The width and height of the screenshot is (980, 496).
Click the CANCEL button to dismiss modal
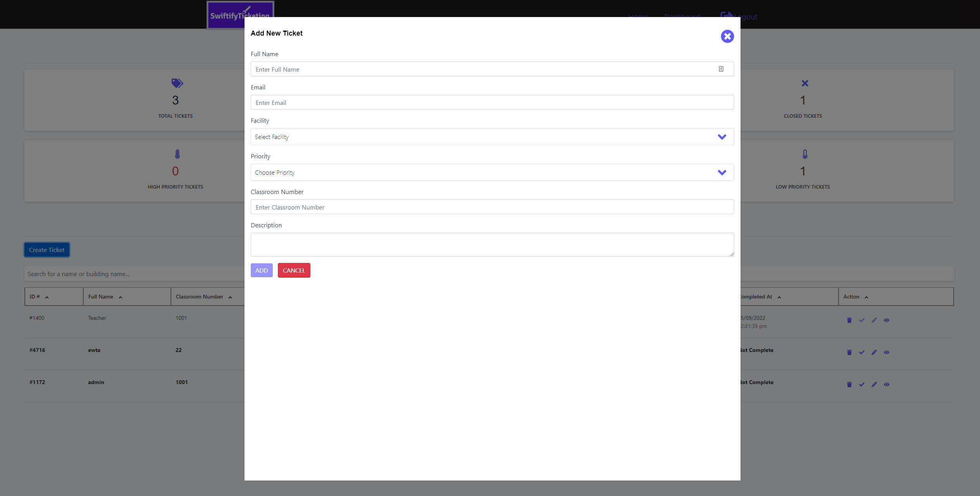tap(294, 270)
